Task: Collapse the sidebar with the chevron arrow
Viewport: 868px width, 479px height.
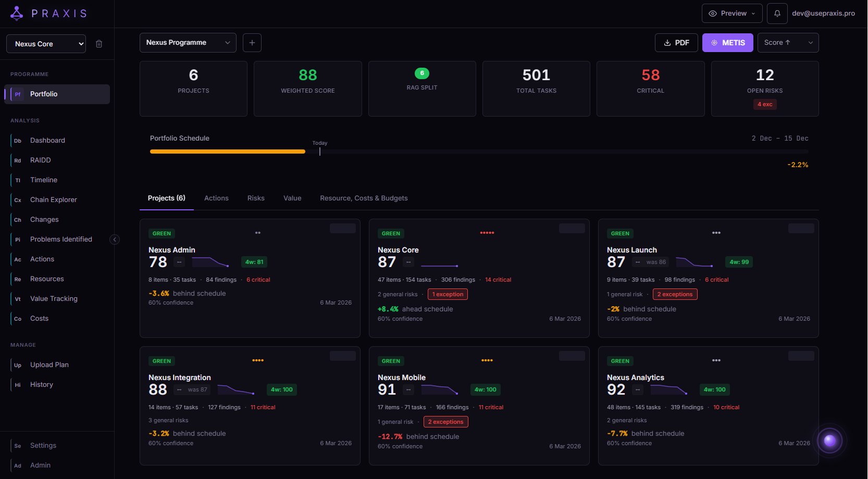Action: (115, 240)
